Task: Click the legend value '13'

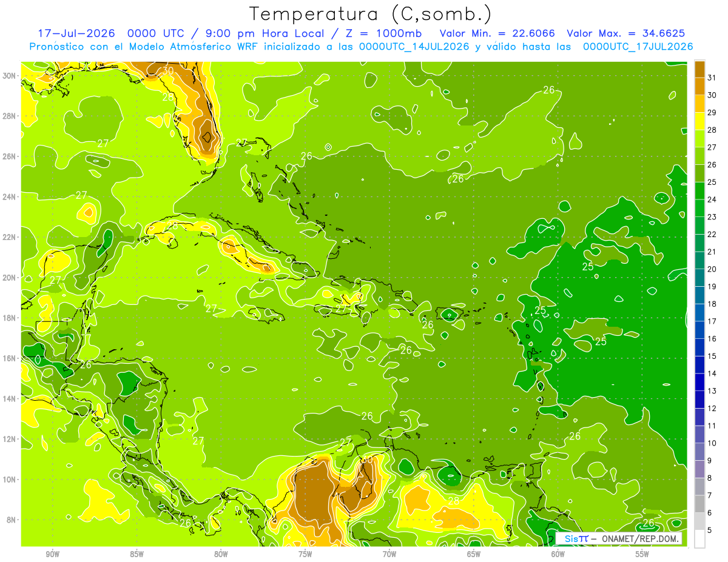Action: click(x=712, y=391)
